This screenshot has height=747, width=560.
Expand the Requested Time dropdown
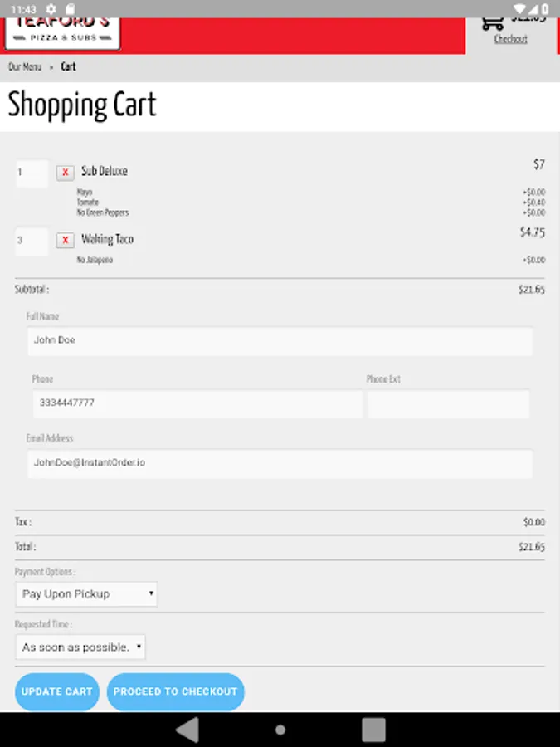click(x=80, y=647)
